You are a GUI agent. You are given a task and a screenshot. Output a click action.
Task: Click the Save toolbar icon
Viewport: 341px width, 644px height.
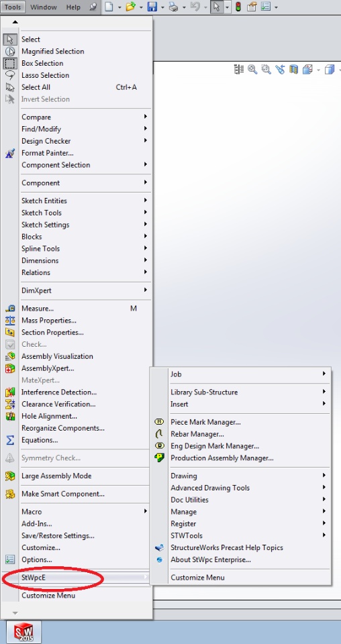click(x=153, y=7)
